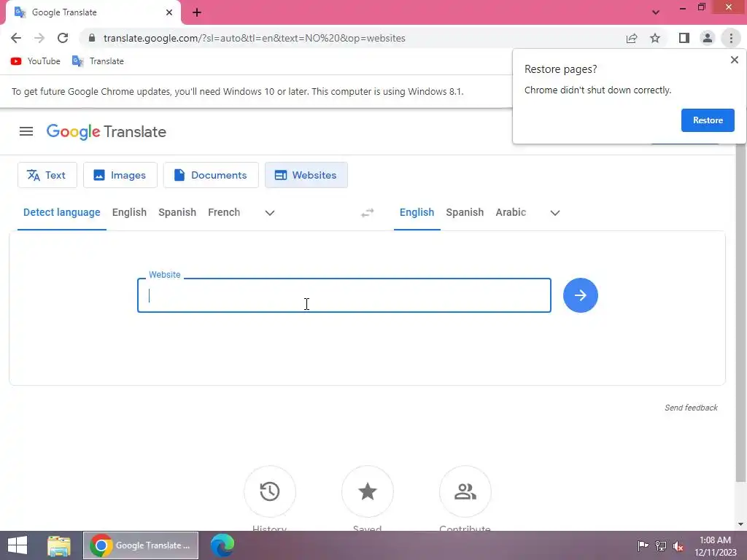Open a new tab with plus icon
Viewport: 747px width, 560px height.
[197, 12]
